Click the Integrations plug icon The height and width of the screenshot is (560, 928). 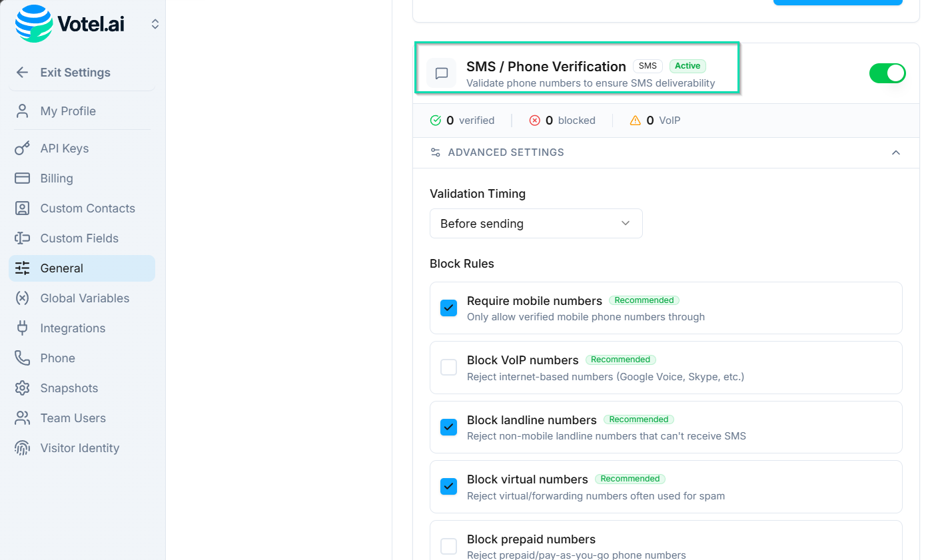[x=23, y=328]
